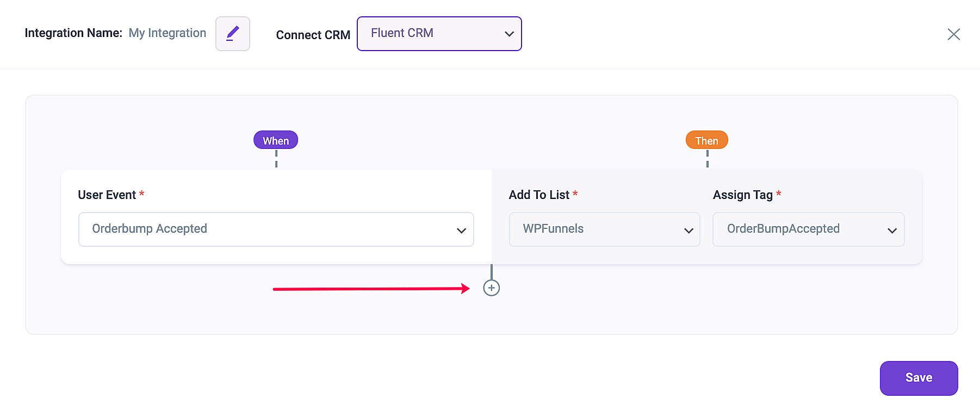Select the purple When badge
This screenshot has width=980, height=411.
tap(276, 140)
